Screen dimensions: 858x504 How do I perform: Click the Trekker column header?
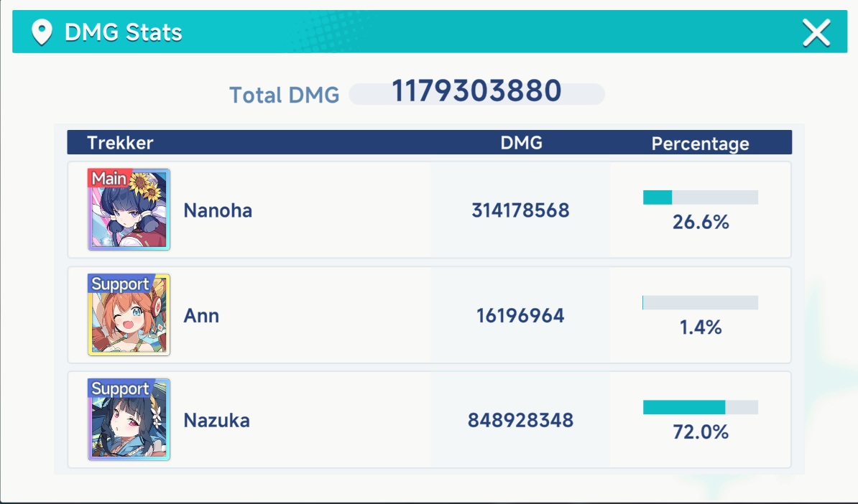click(x=121, y=143)
